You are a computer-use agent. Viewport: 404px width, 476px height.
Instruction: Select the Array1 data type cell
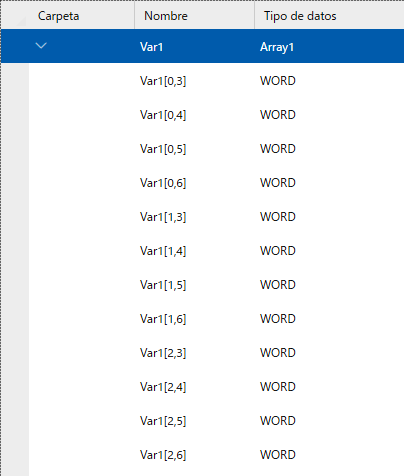click(277, 47)
